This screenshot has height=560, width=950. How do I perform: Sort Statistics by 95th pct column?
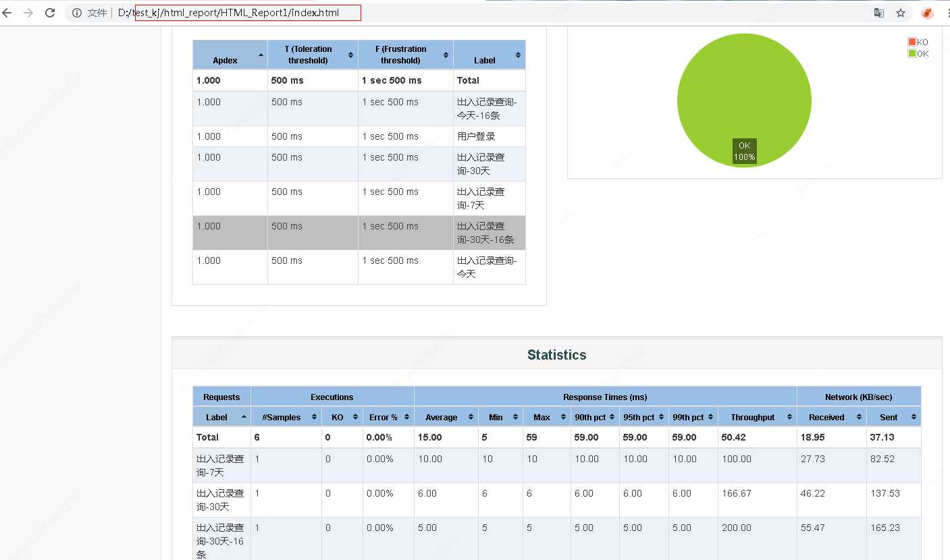[x=643, y=417]
